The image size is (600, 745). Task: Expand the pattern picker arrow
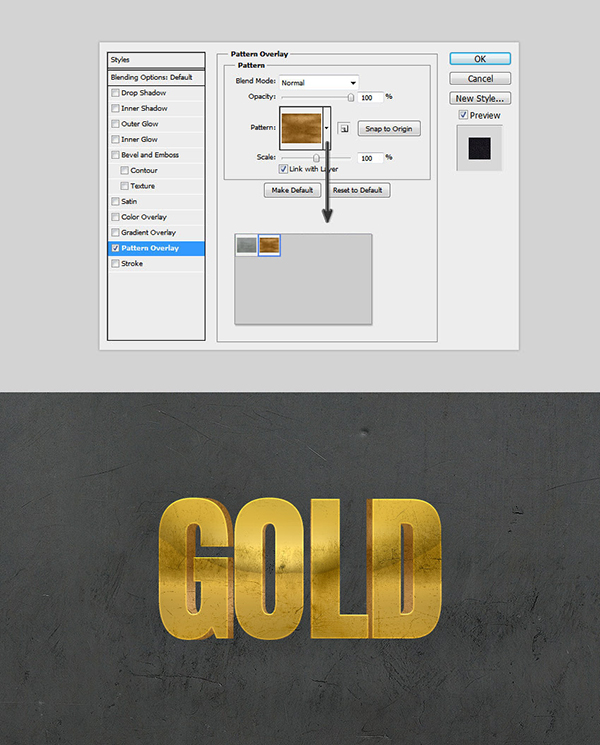click(x=327, y=128)
